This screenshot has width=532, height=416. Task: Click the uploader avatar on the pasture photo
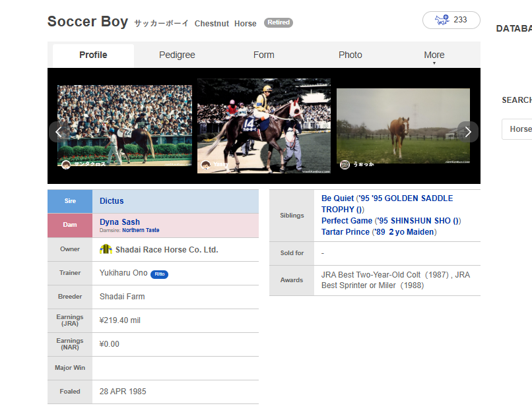345,165
